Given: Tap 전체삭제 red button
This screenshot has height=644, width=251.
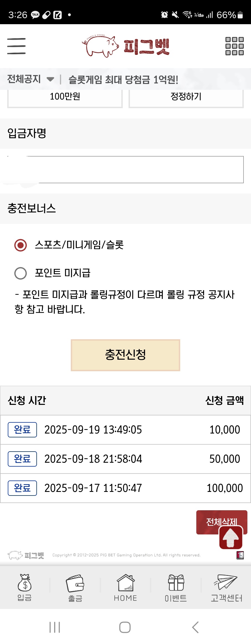Looking at the screenshot, I should tap(222, 522).
